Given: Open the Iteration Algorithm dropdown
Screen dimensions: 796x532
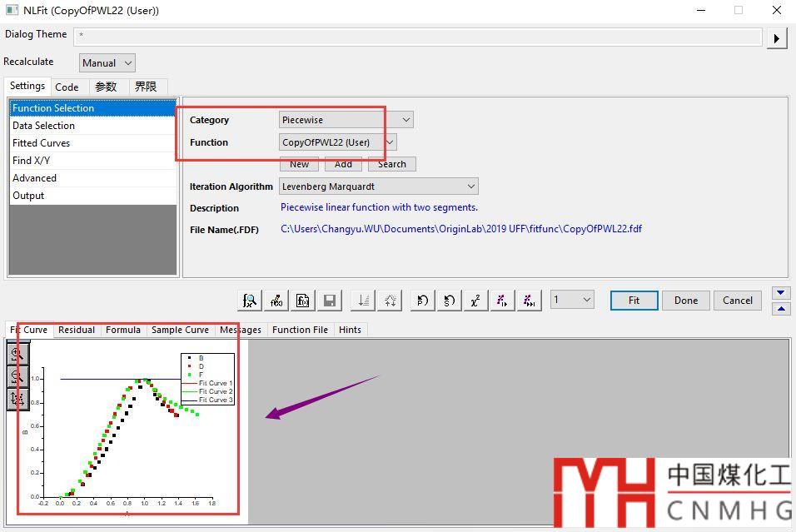Looking at the screenshot, I should pos(378,186).
